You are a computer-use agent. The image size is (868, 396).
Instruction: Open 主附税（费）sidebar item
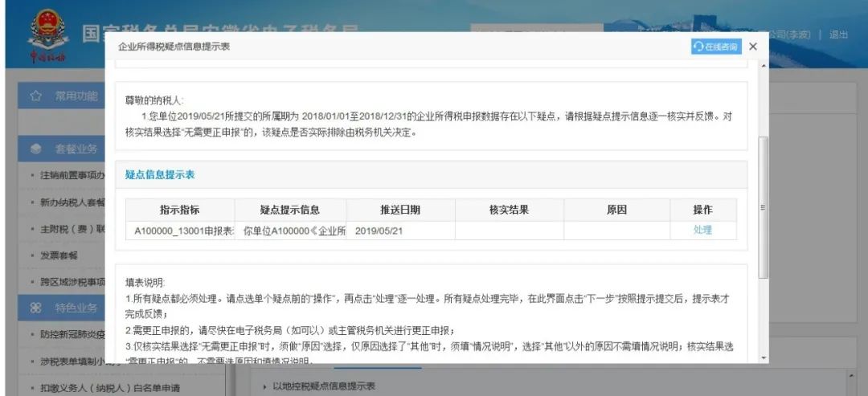[72, 229]
